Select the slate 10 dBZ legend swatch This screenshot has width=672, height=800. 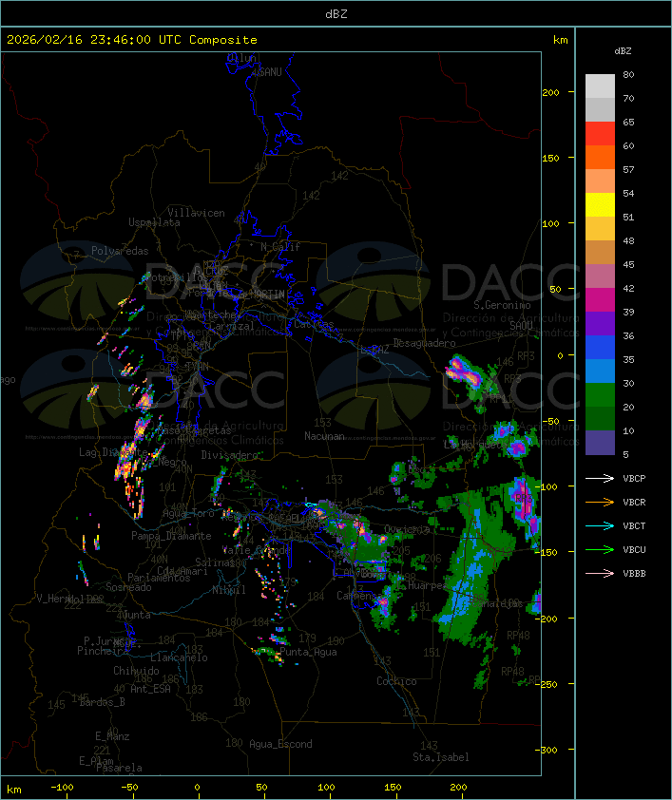600,443
